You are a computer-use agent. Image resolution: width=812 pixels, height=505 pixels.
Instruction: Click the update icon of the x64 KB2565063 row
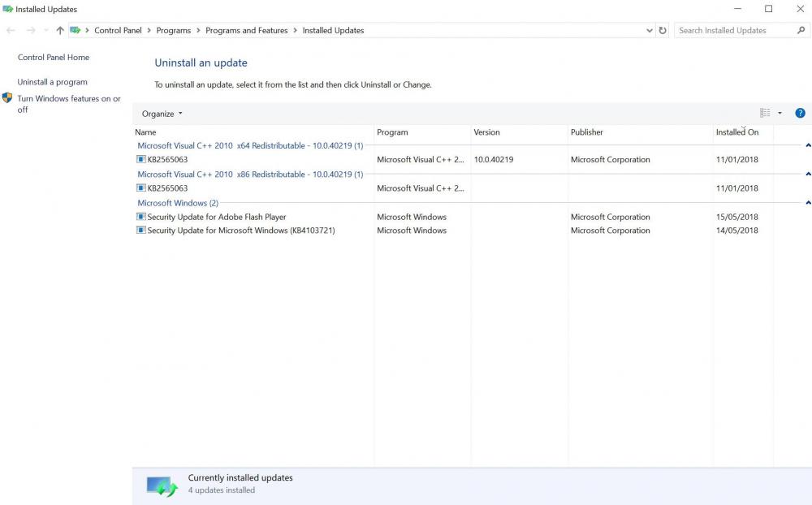tap(140, 159)
